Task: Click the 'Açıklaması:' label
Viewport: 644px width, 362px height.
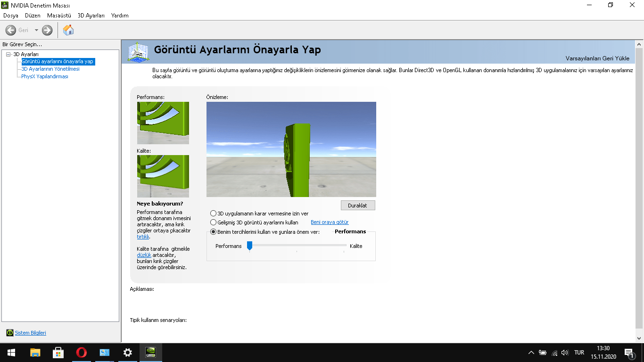Action: pos(142,289)
